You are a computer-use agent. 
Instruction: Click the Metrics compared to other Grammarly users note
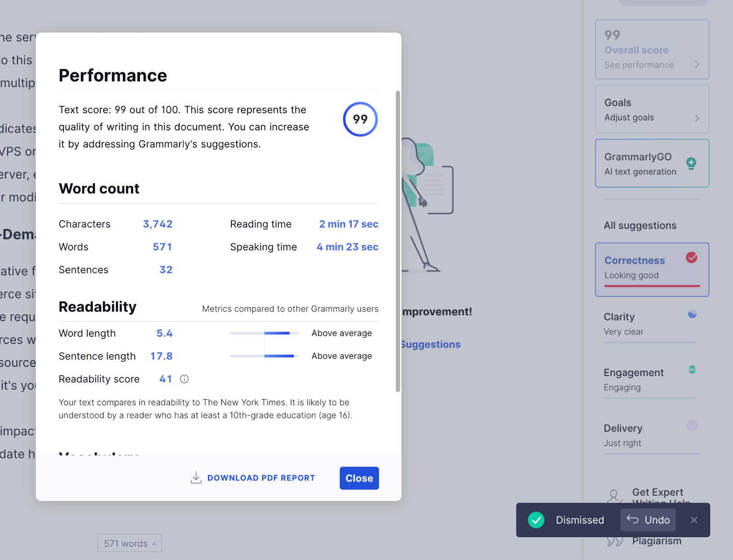(290, 309)
